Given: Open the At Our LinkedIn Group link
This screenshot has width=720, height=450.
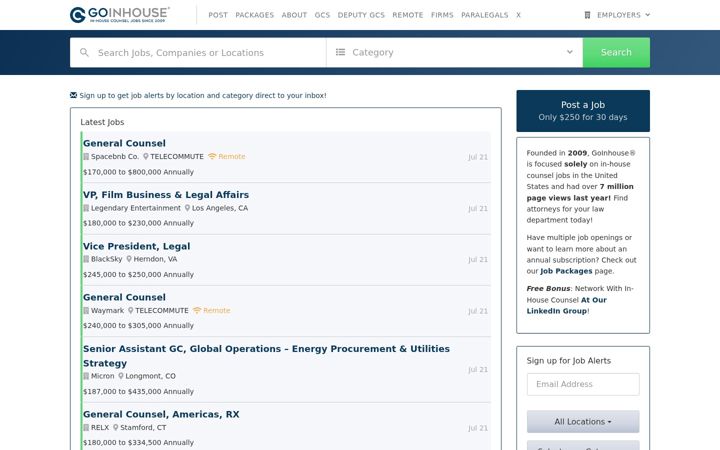Looking at the screenshot, I should point(567,305).
